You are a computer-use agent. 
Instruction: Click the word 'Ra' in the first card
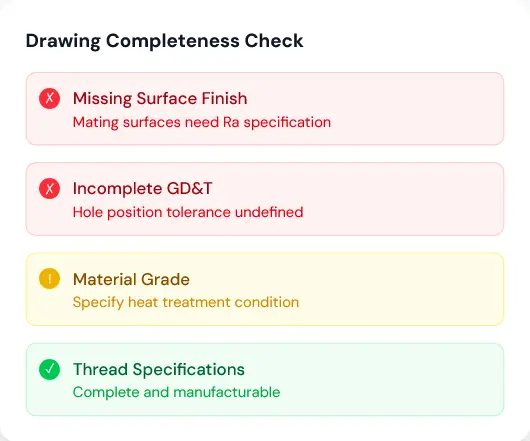click(231, 122)
